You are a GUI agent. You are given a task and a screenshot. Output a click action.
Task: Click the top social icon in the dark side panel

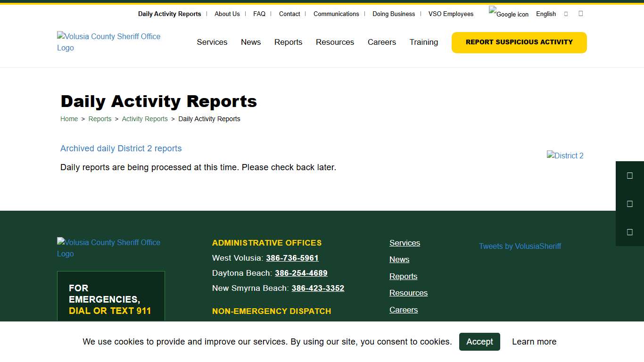pos(630,175)
